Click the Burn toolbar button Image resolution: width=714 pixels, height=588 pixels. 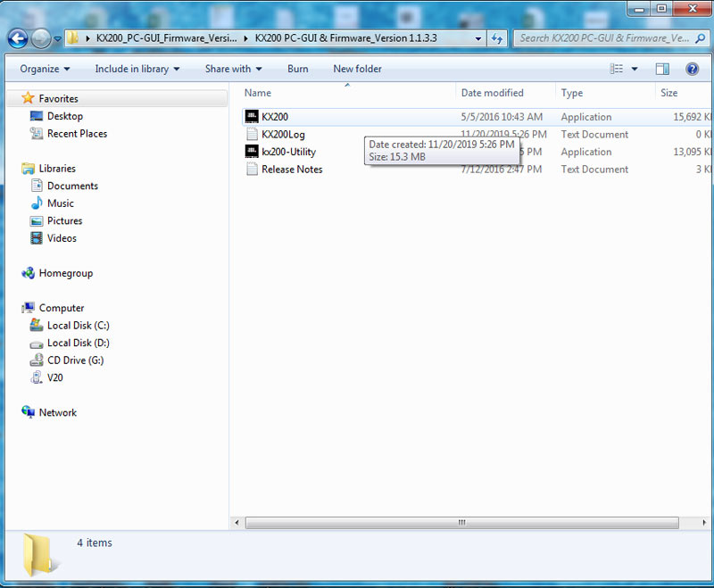coord(298,69)
